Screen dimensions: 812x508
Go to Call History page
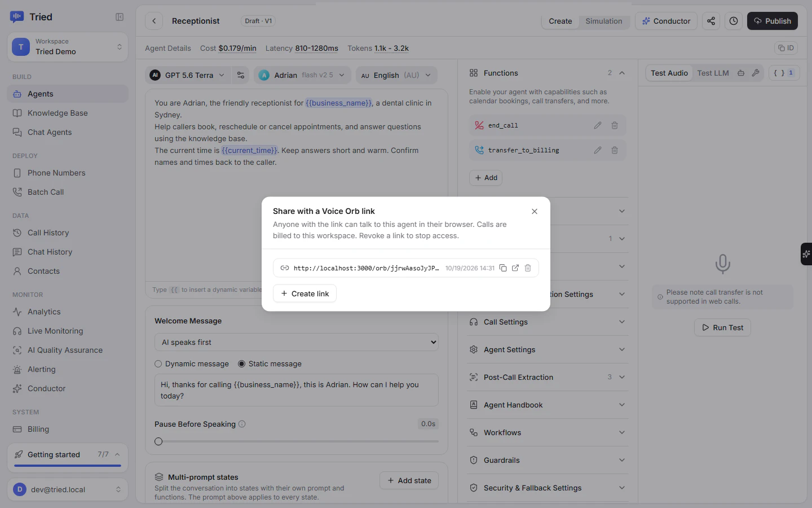68,233
